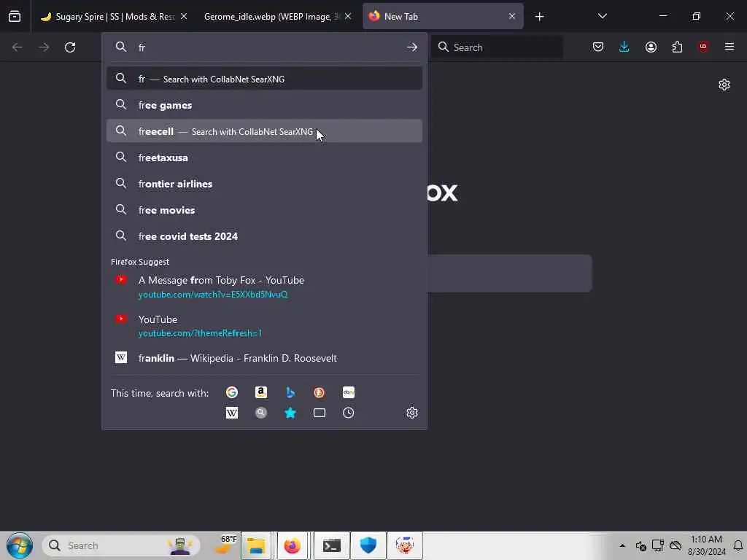The width and height of the screenshot is (747, 560).
Task: Personalize new tab with gear icon
Action: (x=724, y=85)
